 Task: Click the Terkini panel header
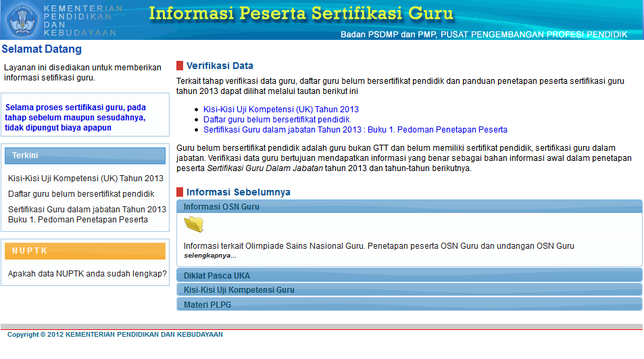85,155
